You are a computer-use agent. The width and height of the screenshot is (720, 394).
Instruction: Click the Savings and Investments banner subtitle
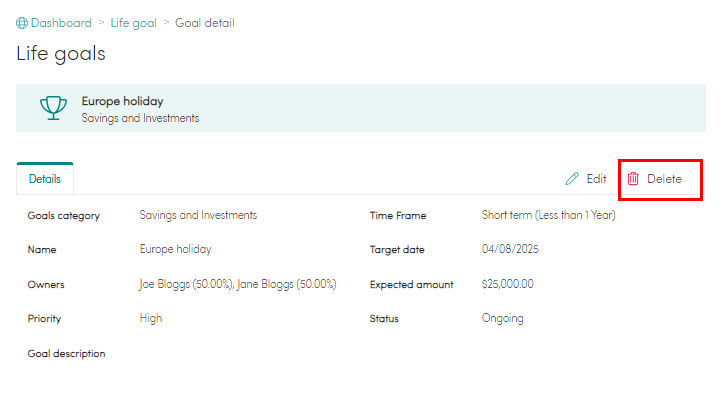pyautogui.click(x=140, y=118)
